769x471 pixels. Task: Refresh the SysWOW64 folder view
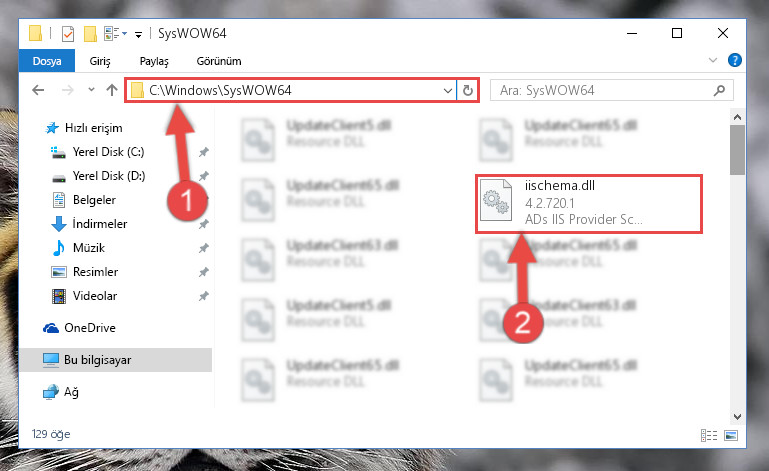468,90
